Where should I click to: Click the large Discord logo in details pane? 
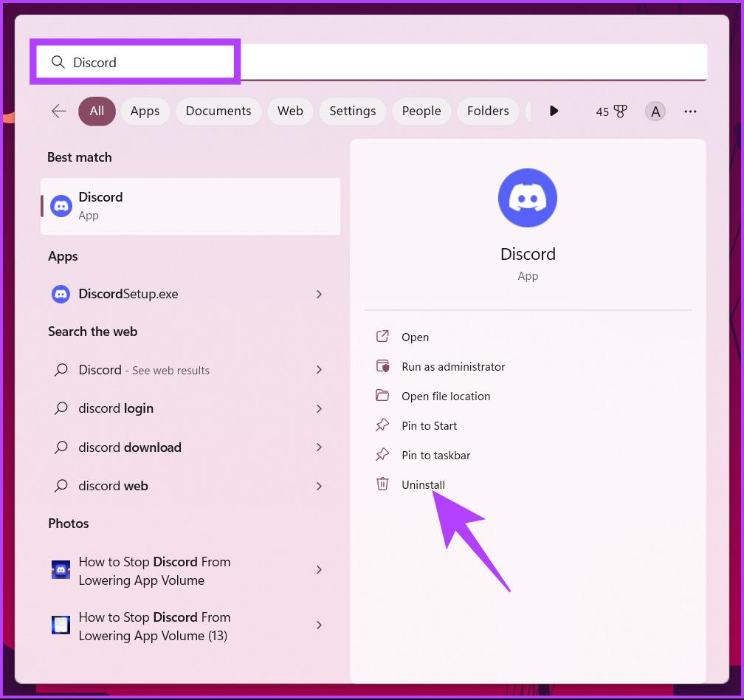[x=528, y=198]
